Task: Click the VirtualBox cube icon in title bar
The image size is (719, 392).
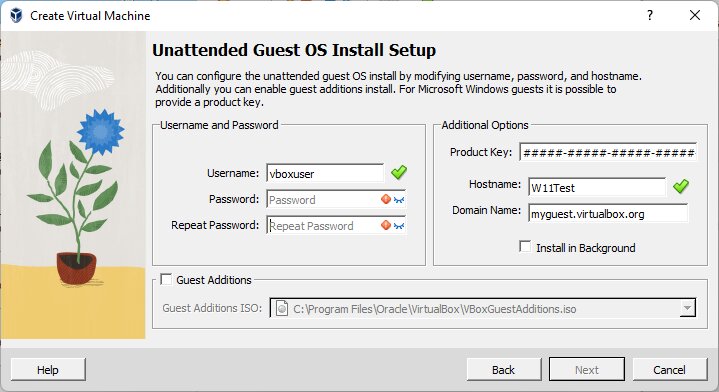Action: point(16,15)
